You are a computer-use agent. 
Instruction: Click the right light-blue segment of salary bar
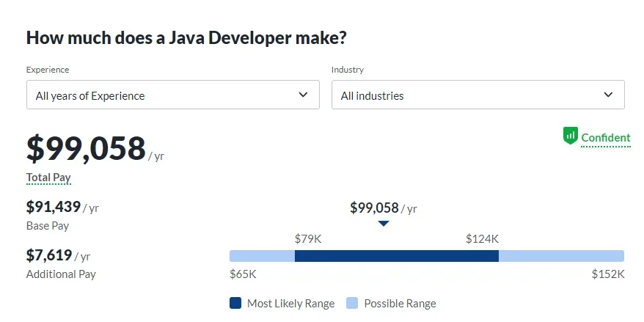pyautogui.click(x=561, y=256)
